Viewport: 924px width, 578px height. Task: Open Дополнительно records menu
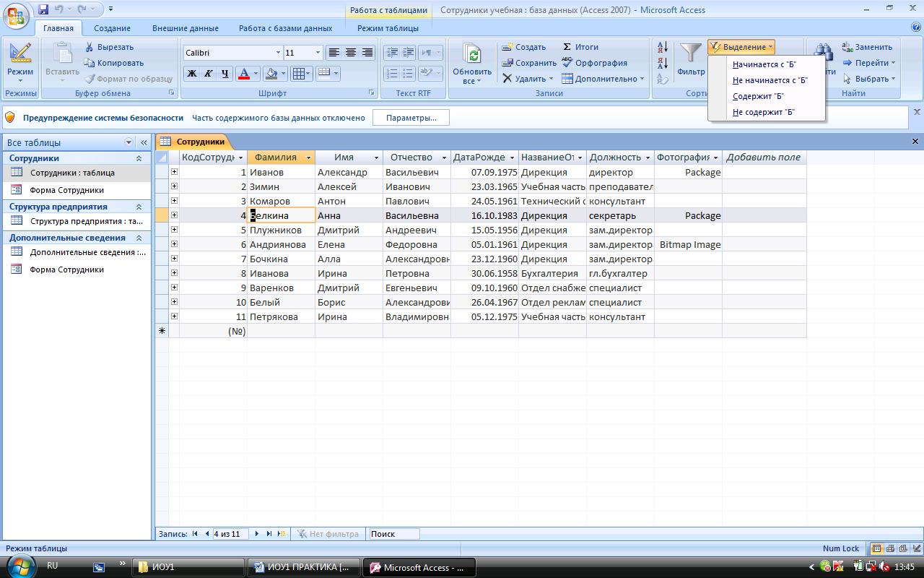click(x=603, y=79)
